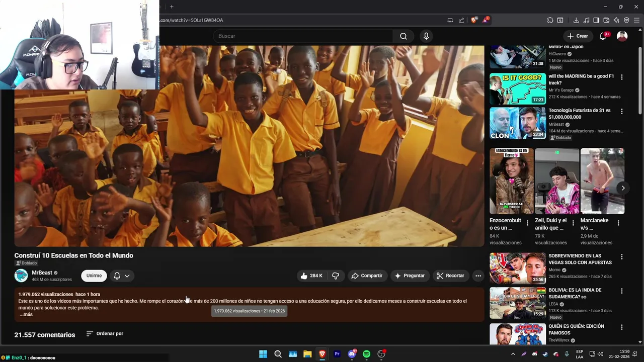Click Brave Rewards triangle icon
644x362 pixels.
pos(486,20)
